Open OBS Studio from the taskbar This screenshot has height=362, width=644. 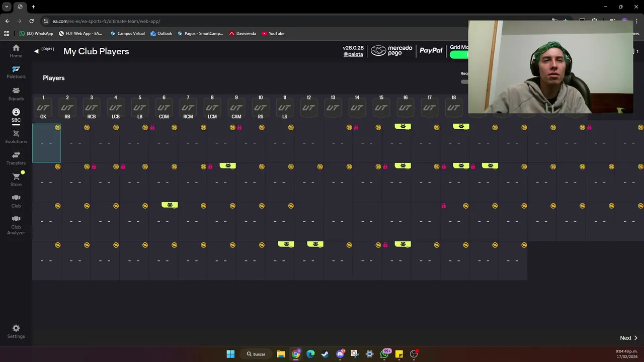click(x=414, y=354)
